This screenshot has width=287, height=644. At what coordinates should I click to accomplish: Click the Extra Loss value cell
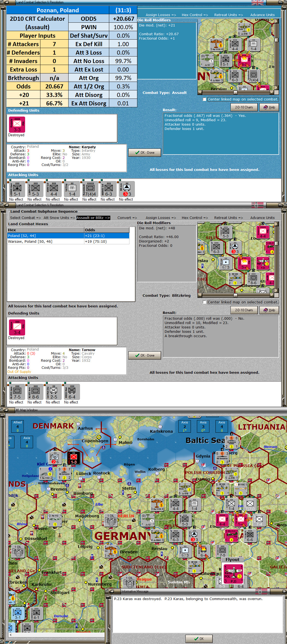54,70
